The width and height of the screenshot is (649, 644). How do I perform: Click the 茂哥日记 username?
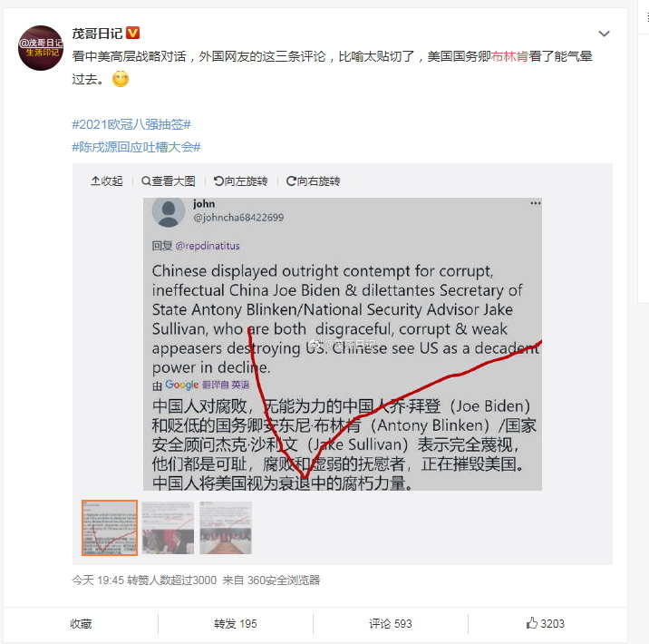tap(97, 34)
